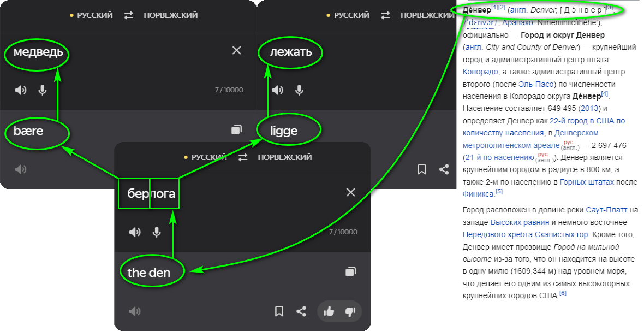Share the translation the den
Viewport: 644px width, 331px height.
[301, 311]
